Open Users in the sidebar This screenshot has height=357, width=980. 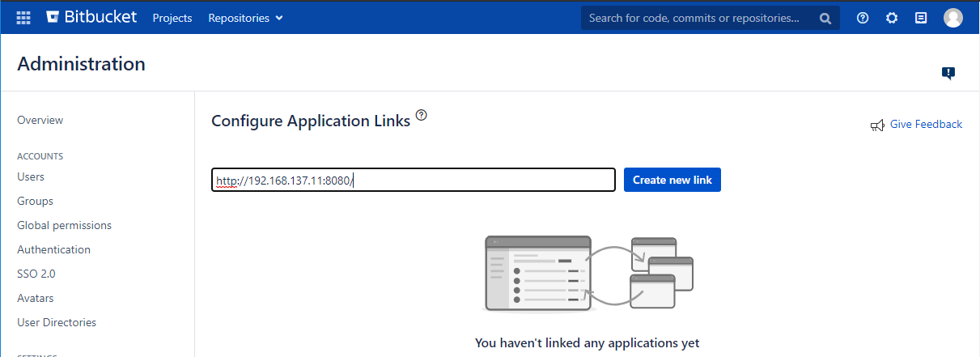[x=31, y=176]
